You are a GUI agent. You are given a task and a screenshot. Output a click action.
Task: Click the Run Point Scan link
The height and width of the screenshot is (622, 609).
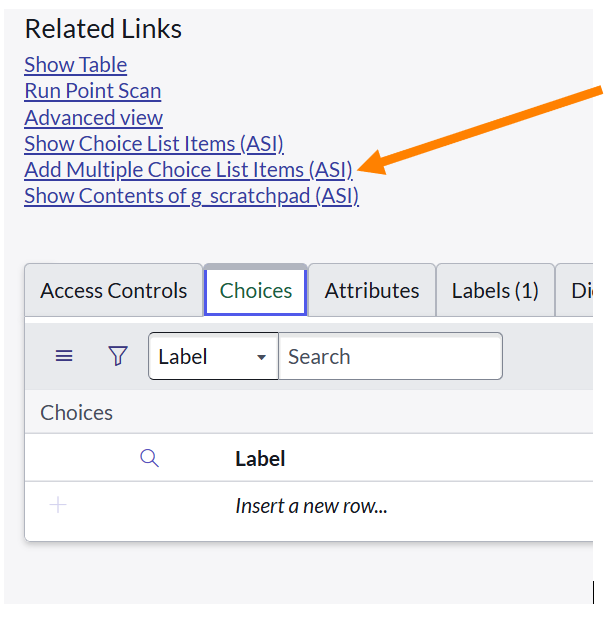93,91
